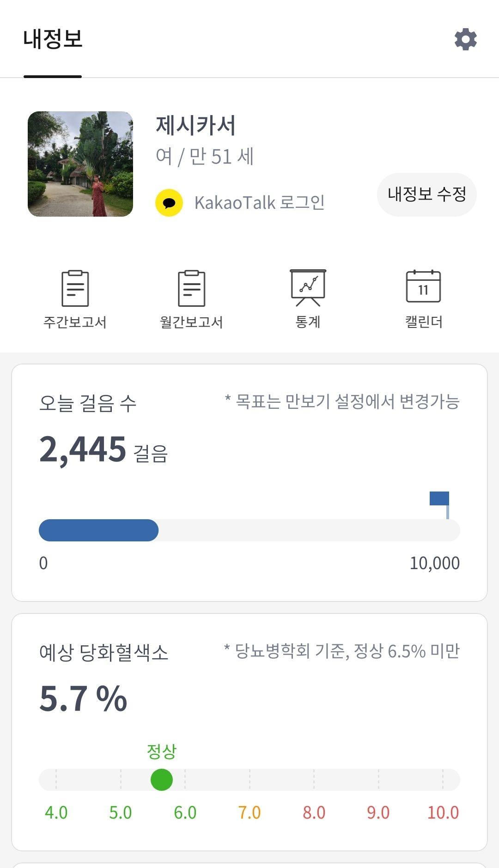Click the 내정보 수정 button
The height and width of the screenshot is (868, 499).
coord(426,194)
